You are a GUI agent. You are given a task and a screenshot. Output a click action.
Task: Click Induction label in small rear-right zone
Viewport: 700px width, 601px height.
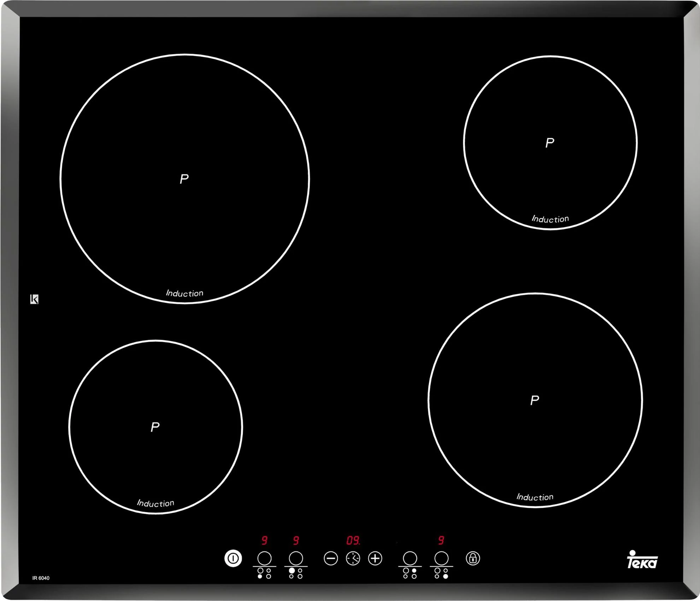(x=551, y=219)
